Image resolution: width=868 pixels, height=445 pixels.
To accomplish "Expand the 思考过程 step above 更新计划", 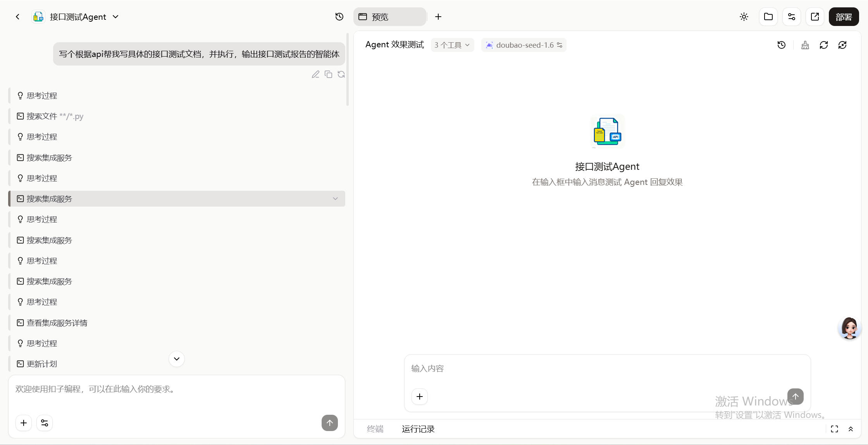I will (x=177, y=343).
